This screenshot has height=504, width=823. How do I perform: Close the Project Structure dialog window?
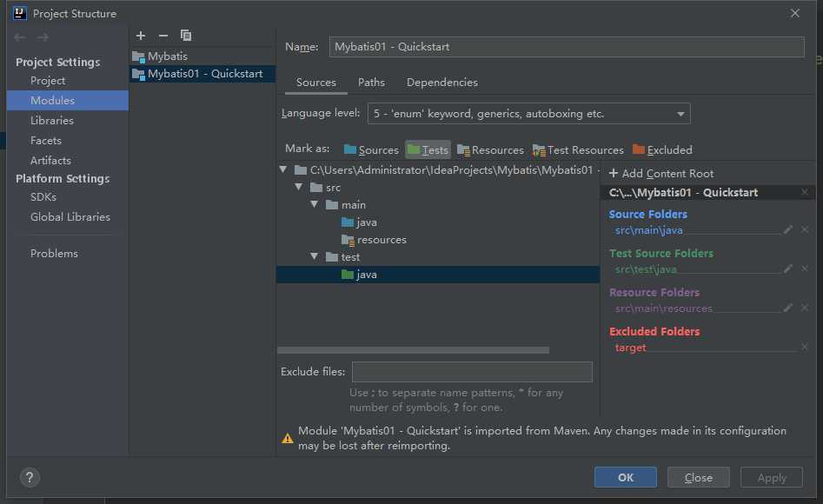pyautogui.click(x=795, y=13)
